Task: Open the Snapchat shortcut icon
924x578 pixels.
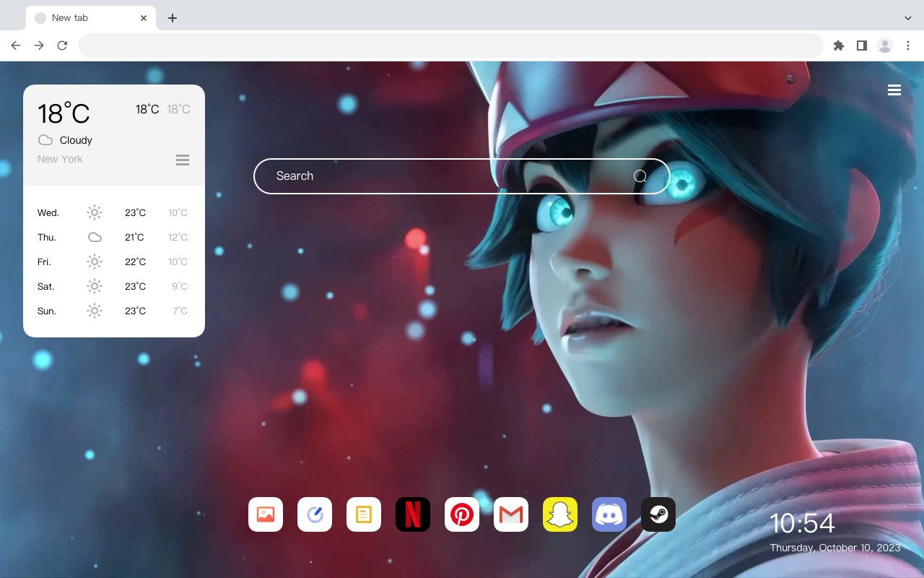Action: 560,514
